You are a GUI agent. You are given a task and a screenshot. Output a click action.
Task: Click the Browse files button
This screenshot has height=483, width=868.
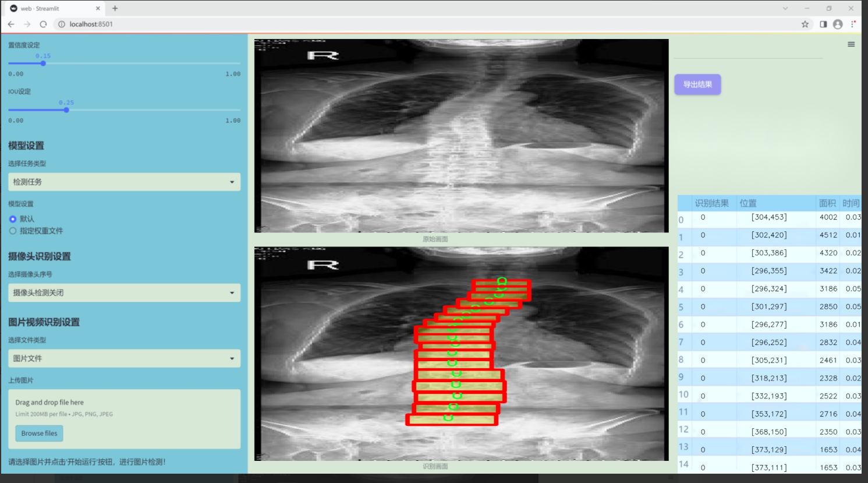(x=40, y=433)
